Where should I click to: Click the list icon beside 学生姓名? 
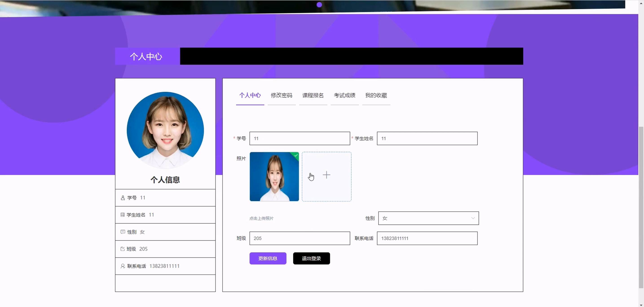[123, 215]
